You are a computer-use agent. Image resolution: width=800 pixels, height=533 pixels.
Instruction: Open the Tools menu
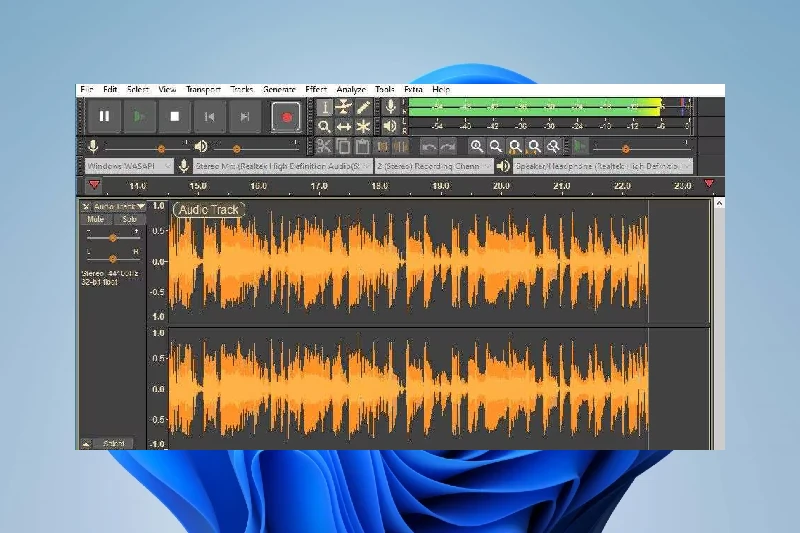click(385, 90)
